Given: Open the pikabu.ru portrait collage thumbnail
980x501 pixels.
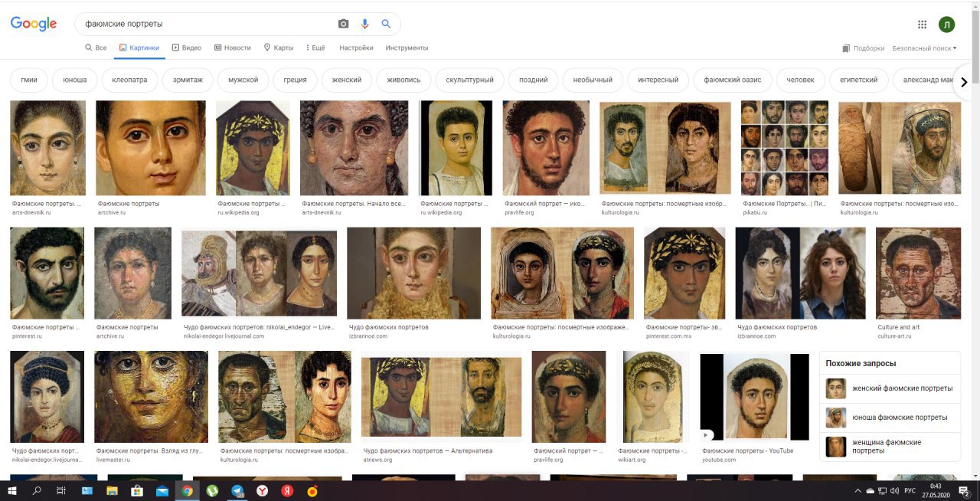Looking at the screenshot, I should pyautogui.click(x=785, y=148).
